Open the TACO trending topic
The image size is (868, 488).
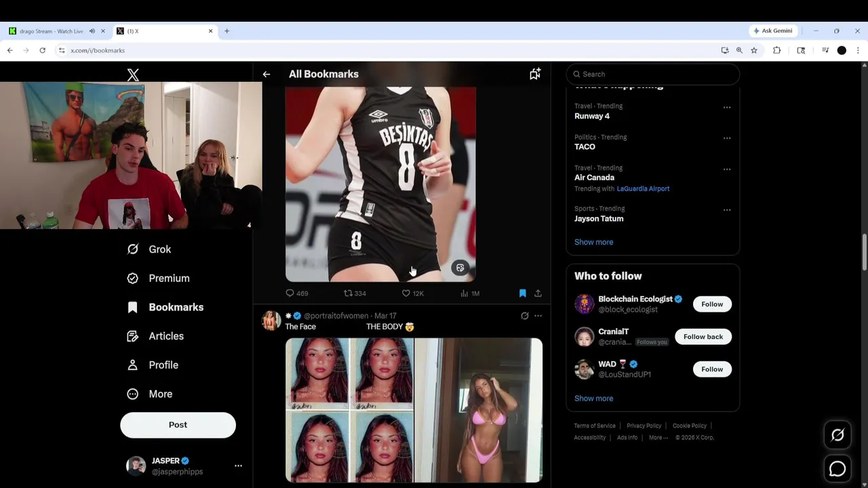(x=585, y=147)
